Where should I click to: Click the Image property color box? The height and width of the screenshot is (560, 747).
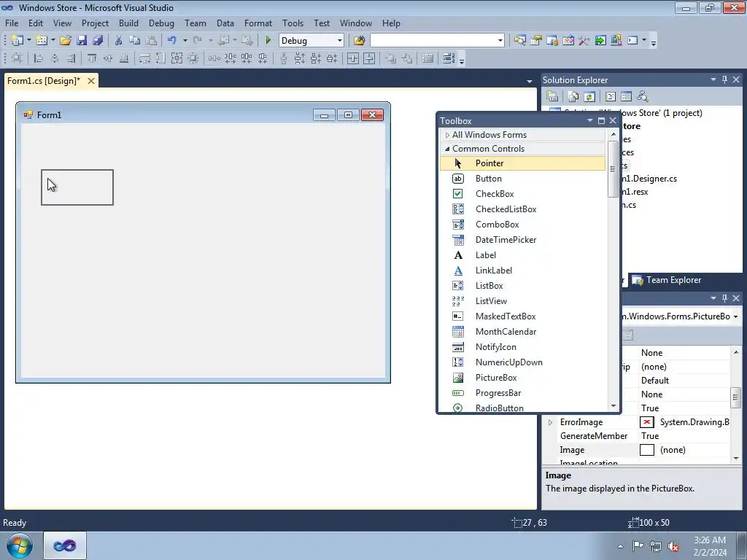click(x=647, y=450)
